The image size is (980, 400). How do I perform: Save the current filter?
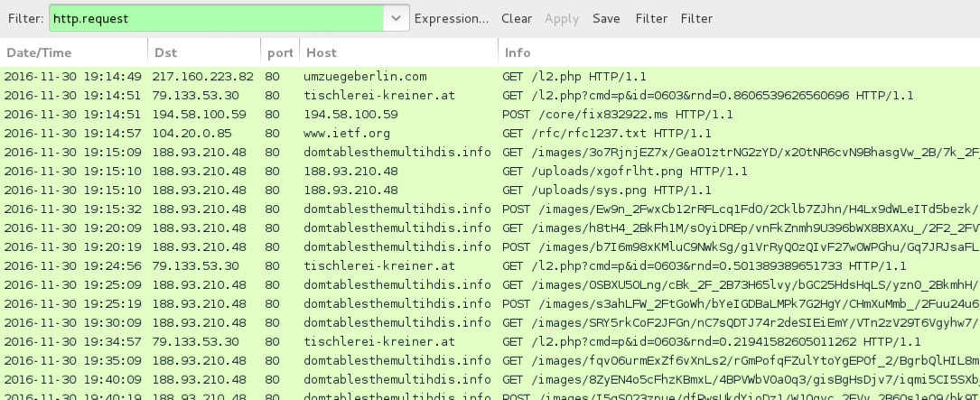[x=606, y=18]
